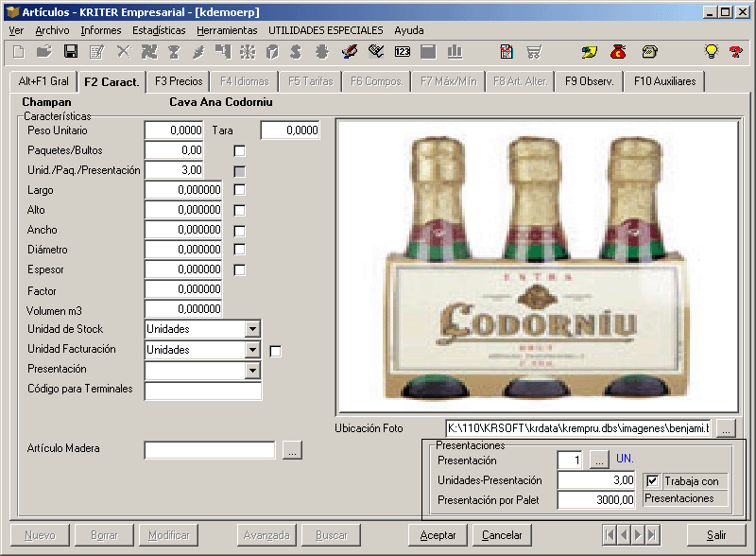Click the 123 numbering toolbar icon
The width and height of the screenshot is (756, 556).
click(403, 52)
